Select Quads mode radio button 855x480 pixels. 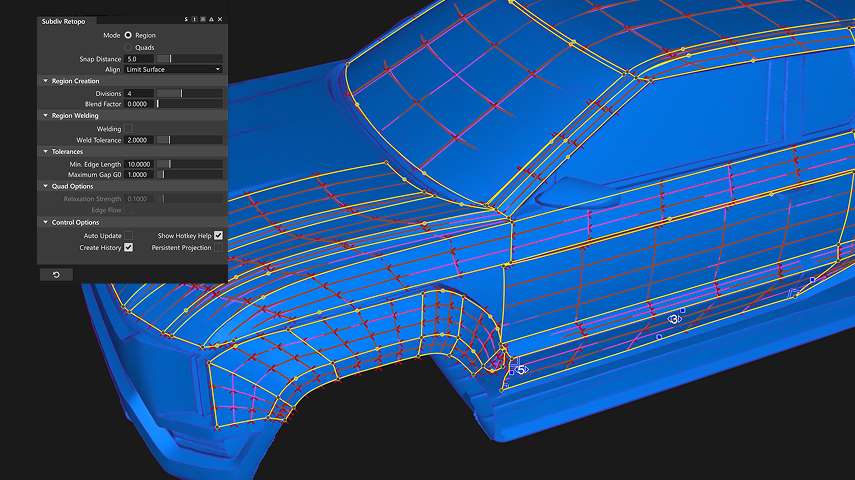click(128, 47)
